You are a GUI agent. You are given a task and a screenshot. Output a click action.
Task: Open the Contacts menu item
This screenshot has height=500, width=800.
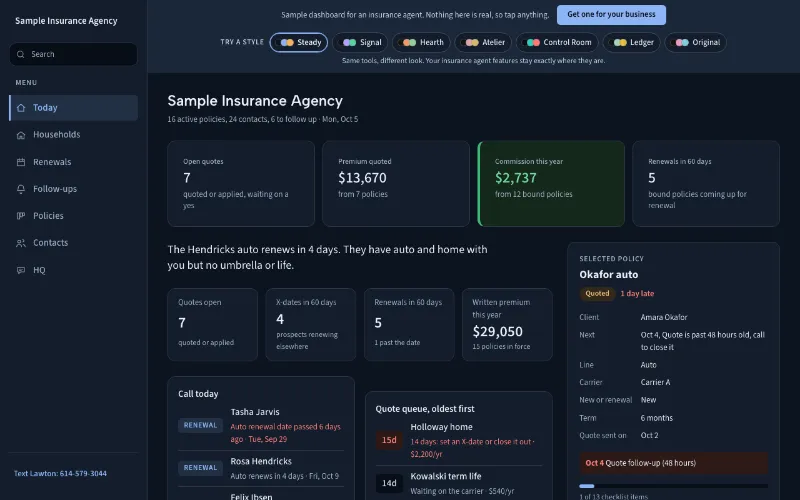pos(73,243)
